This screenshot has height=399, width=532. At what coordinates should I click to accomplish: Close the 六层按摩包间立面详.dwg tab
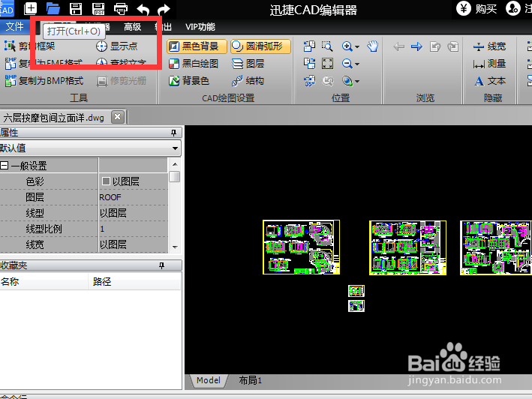pos(117,117)
